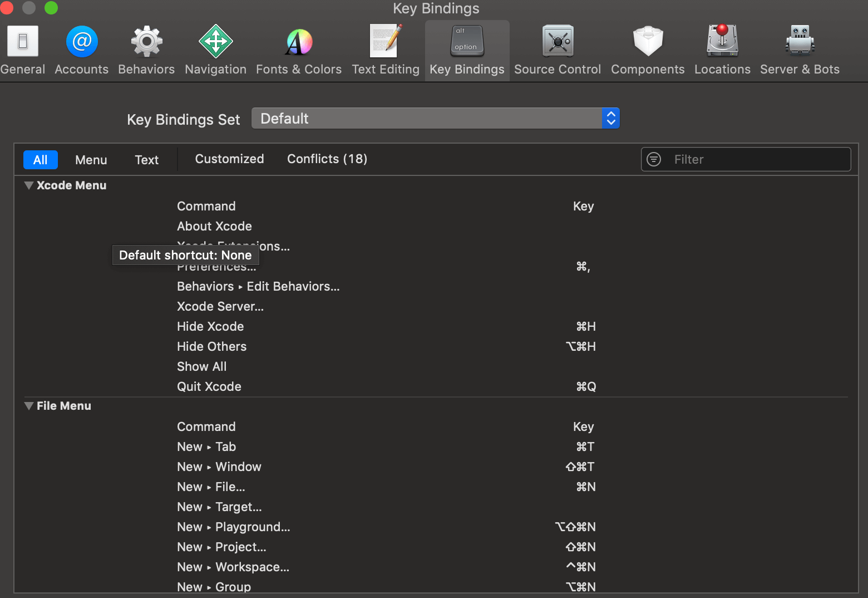The height and width of the screenshot is (598, 868).
Task: Click the filter icon in the search field
Action: pyautogui.click(x=654, y=159)
